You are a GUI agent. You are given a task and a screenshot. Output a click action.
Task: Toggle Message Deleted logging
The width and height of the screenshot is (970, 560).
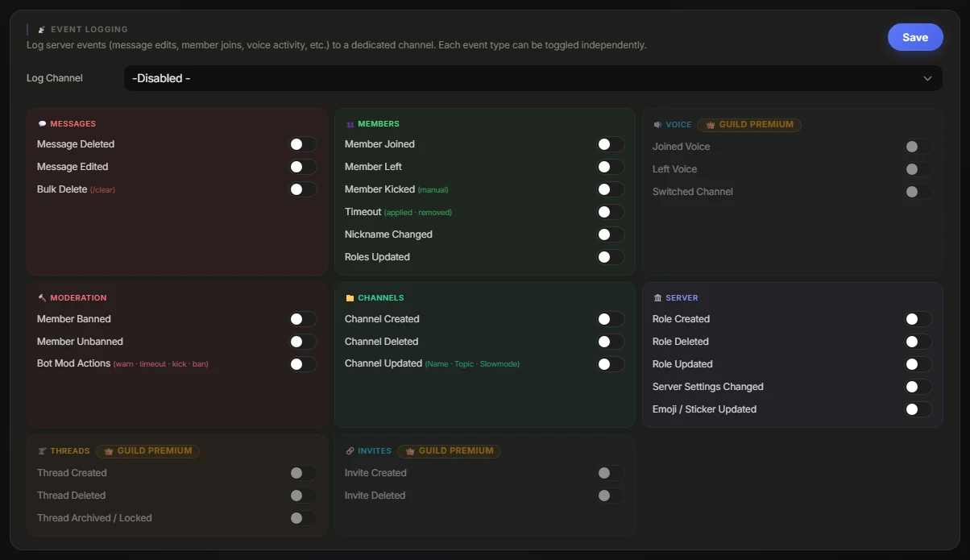coord(303,144)
